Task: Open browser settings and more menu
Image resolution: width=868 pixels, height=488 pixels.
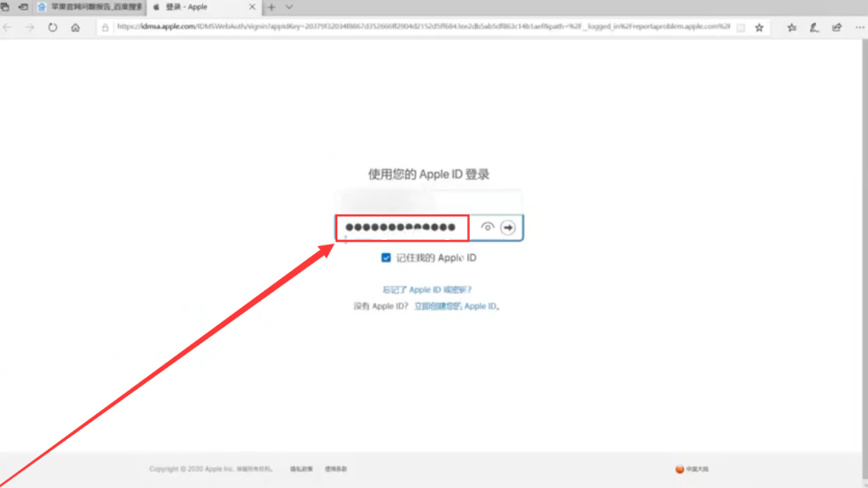Action: (860, 27)
